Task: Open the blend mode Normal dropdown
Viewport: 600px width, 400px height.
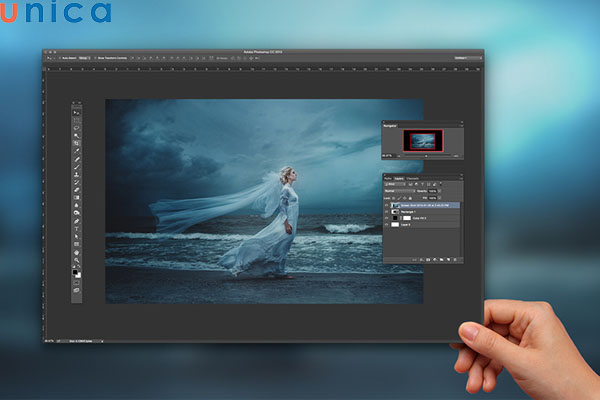Action: (399, 191)
